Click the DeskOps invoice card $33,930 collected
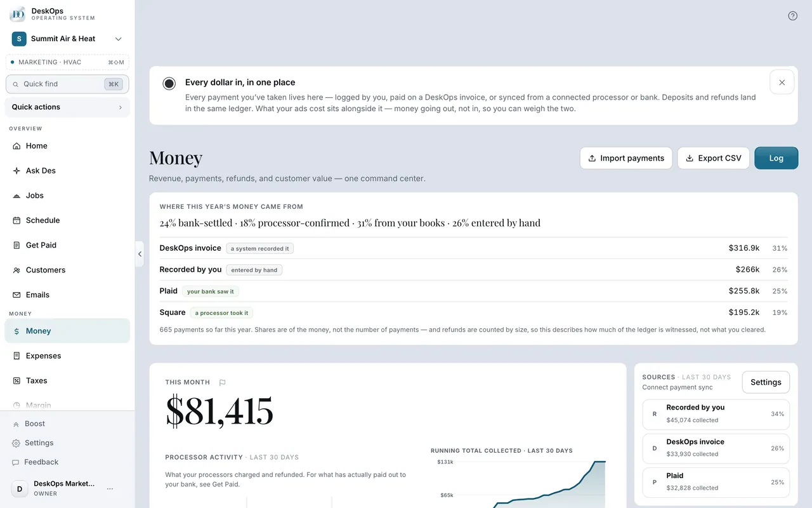 (716, 448)
